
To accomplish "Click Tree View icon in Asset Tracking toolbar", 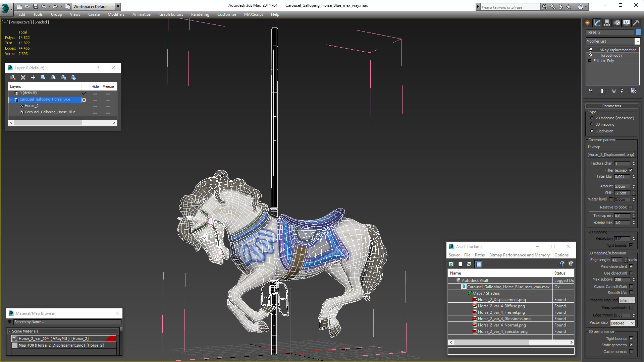I will click(x=469, y=264).
